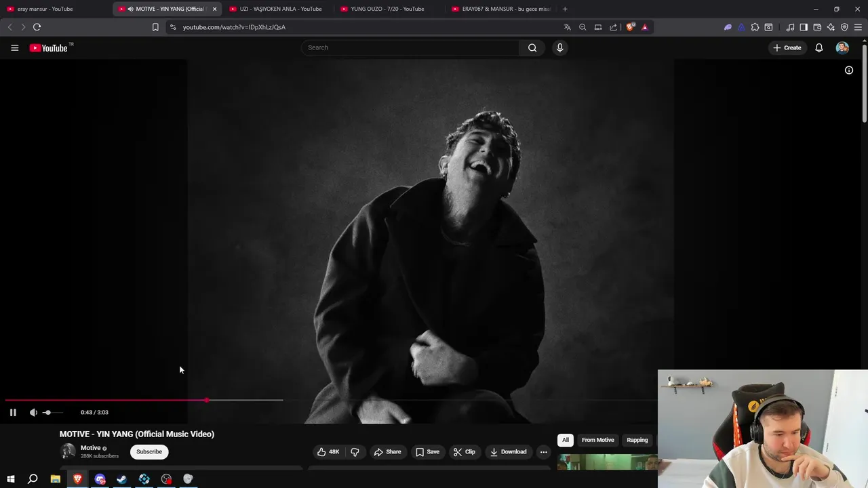
Task: Click the magnifier search button
Action: [x=532, y=47]
